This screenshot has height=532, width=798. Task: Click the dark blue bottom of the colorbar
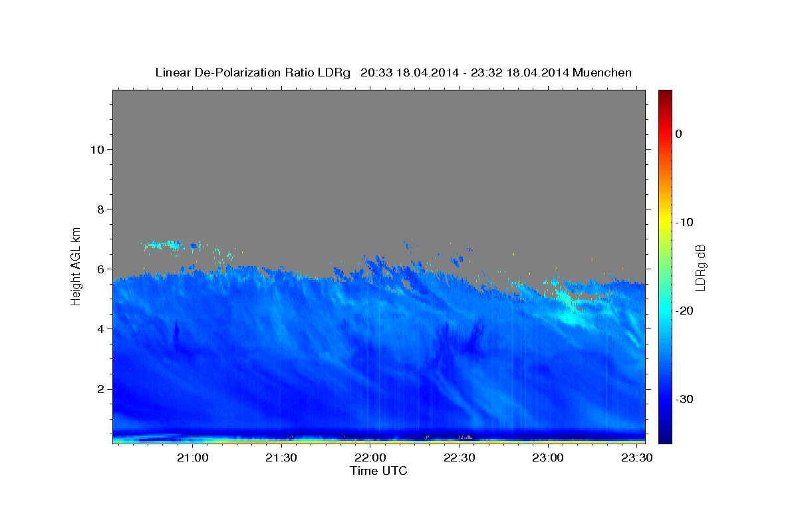[x=665, y=436]
